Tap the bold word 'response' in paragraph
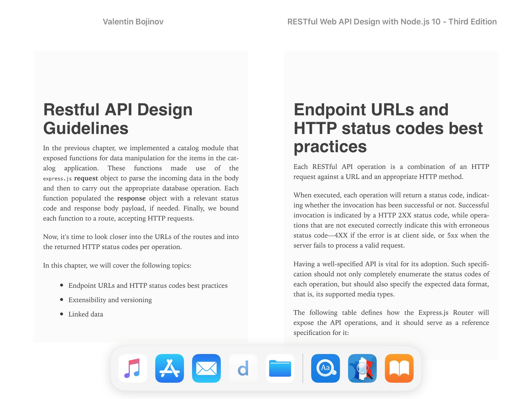The height and width of the screenshot is (399, 532). click(131, 198)
